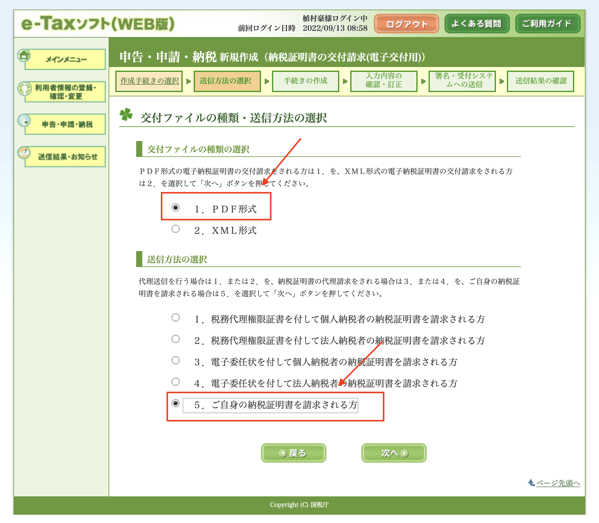
Task: Click the 戻る button
Action: tap(293, 453)
